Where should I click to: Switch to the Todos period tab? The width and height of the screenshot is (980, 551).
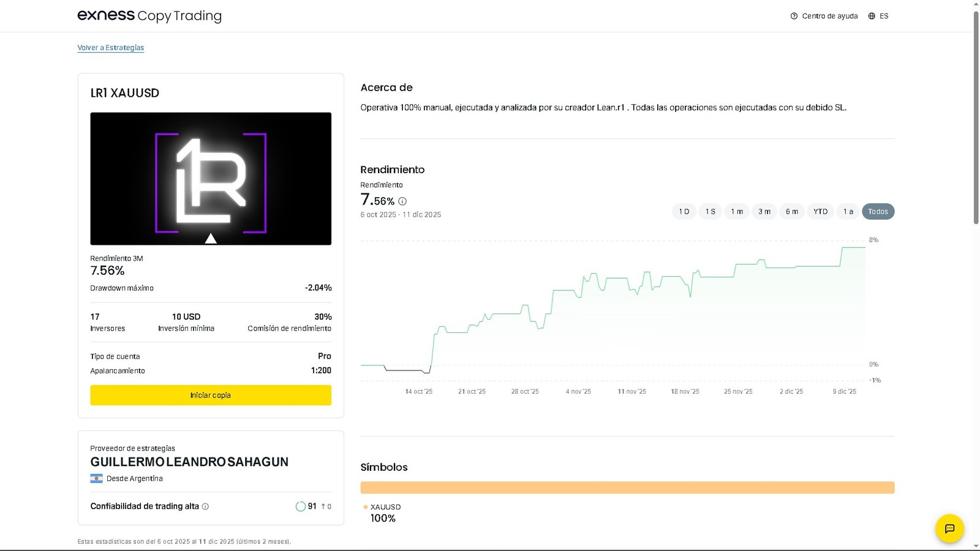click(x=878, y=211)
